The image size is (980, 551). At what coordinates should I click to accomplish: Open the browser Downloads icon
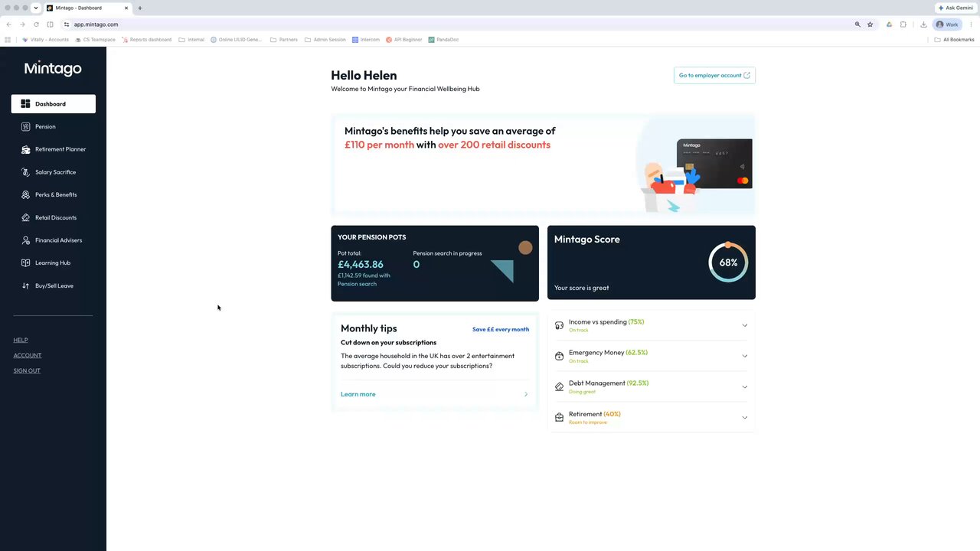(923, 24)
